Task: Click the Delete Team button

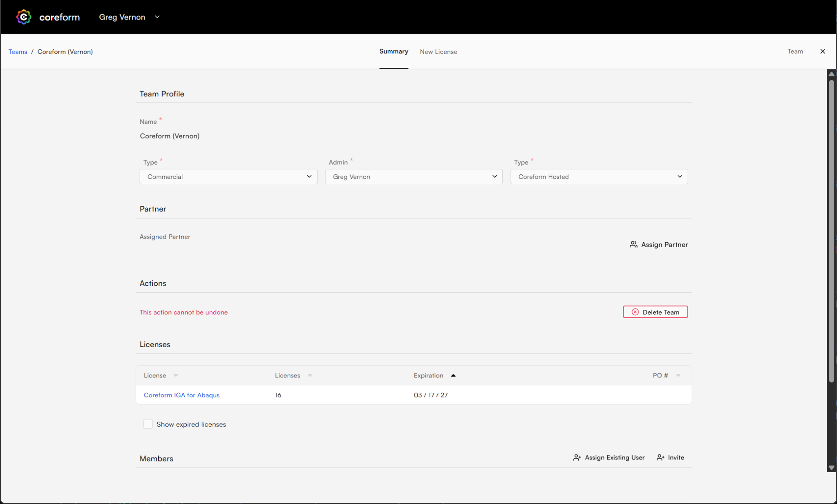Action: click(x=655, y=312)
